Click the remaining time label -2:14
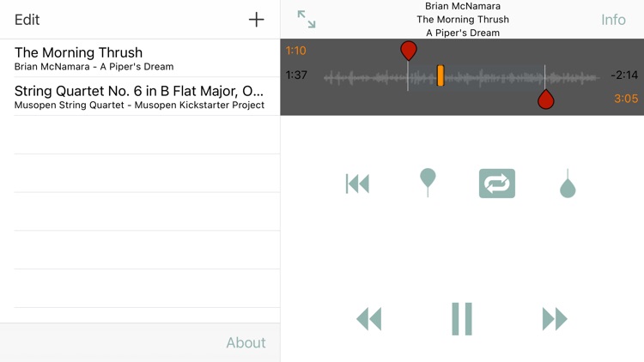 (624, 75)
